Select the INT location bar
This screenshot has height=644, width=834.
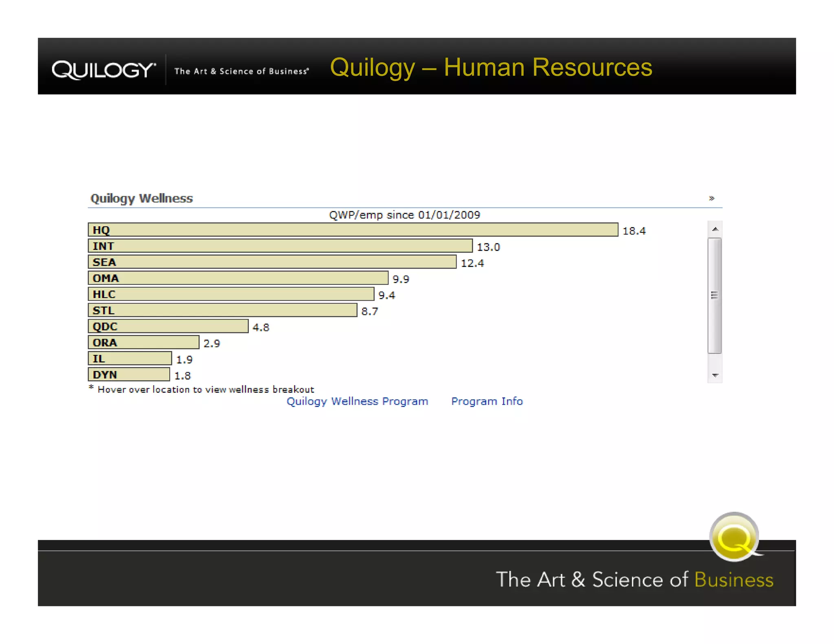coord(280,246)
